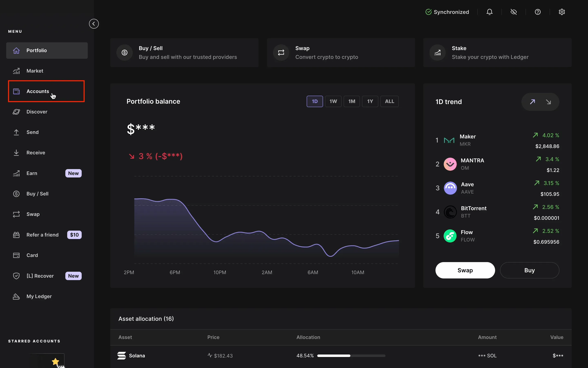Open the Stake banner card
This screenshot has width=588, height=368.
(497, 53)
